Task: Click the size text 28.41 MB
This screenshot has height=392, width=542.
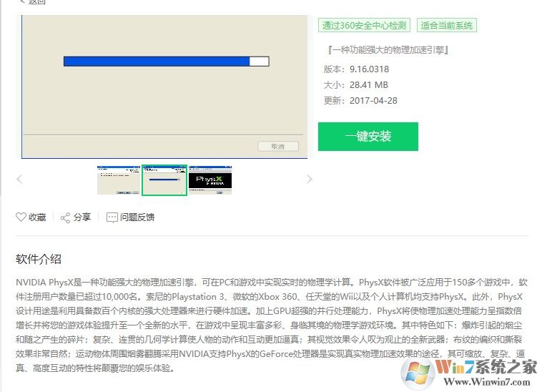Action: (369, 84)
